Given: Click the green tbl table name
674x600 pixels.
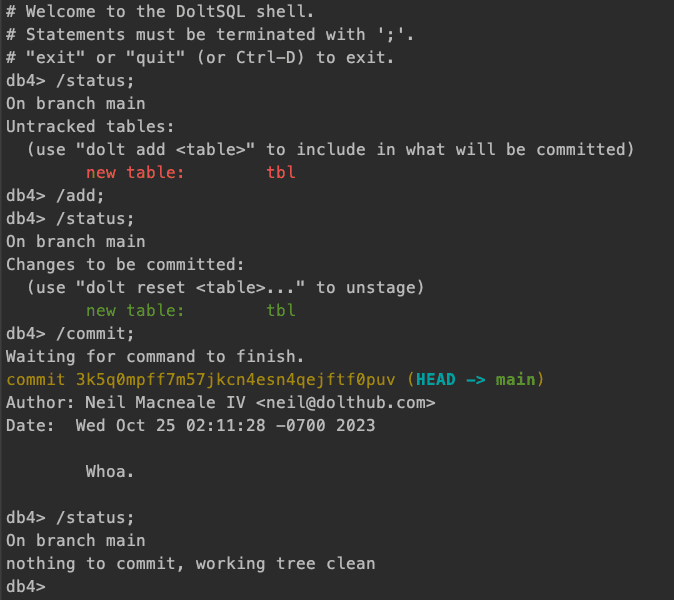Looking at the screenshot, I should pos(281,310).
